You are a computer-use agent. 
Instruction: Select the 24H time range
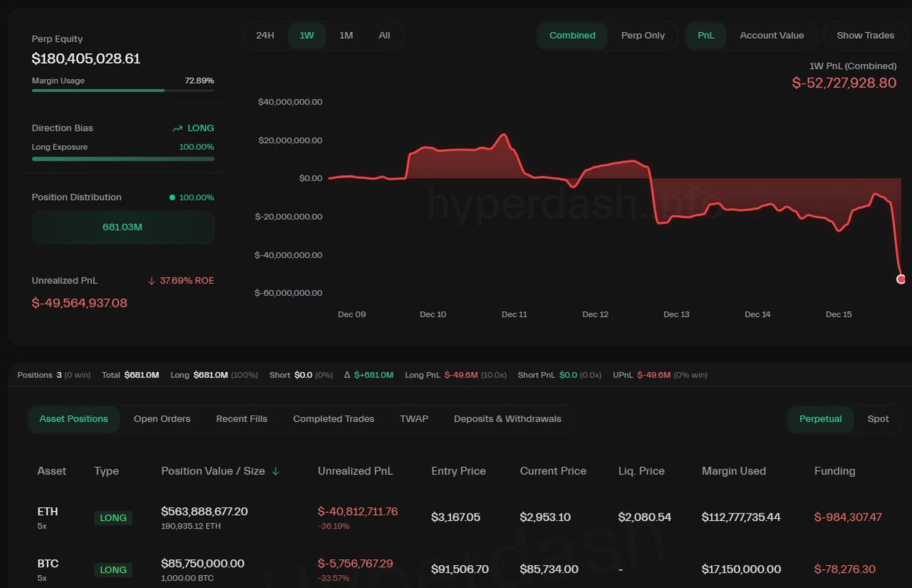pos(265,36)
